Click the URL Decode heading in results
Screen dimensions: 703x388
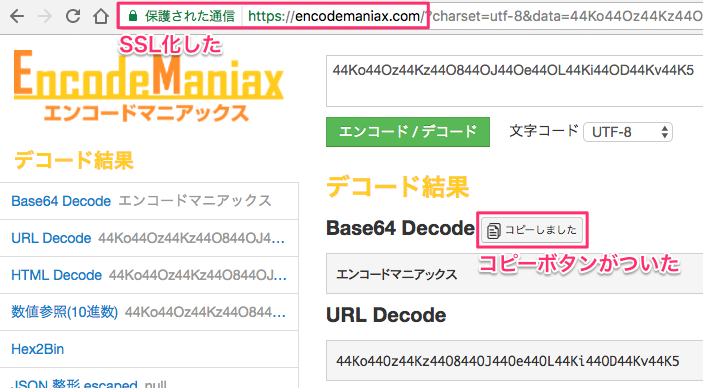pos(386,315)
